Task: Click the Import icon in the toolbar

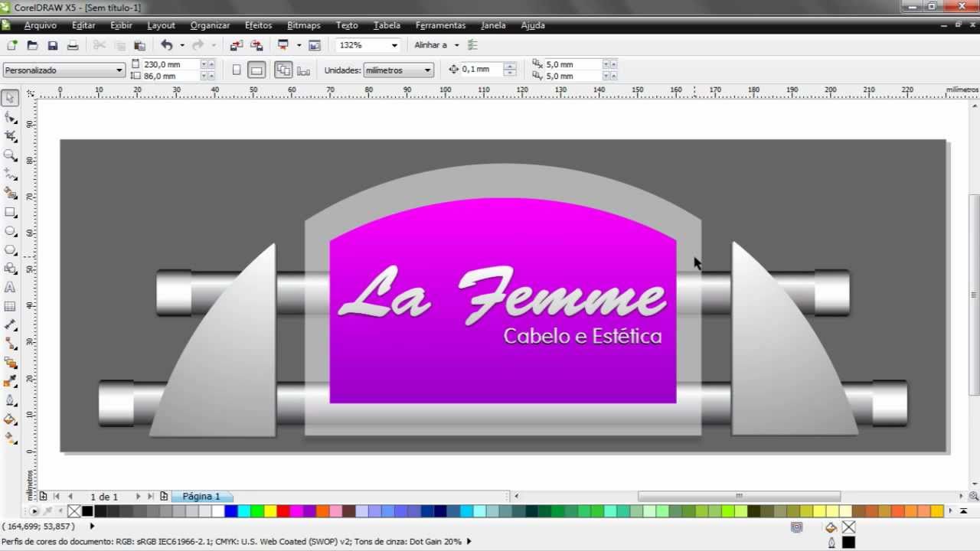Action: [237, 46]
